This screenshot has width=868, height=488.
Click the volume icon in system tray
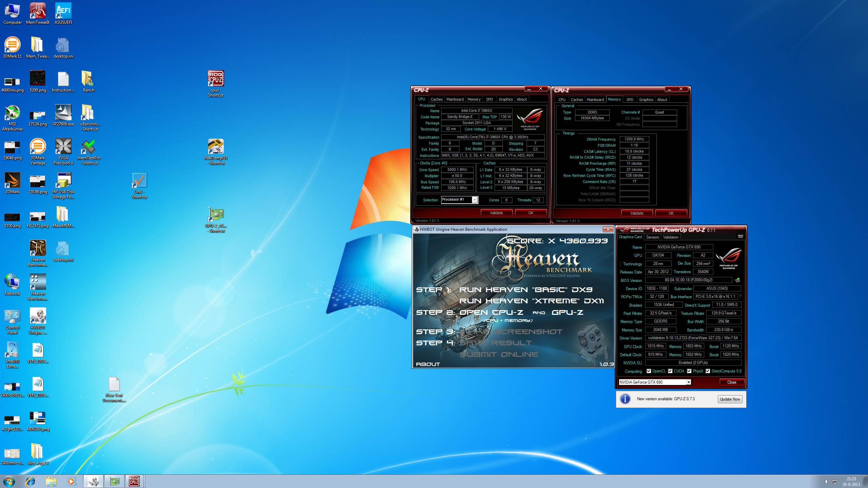point(826,482)
